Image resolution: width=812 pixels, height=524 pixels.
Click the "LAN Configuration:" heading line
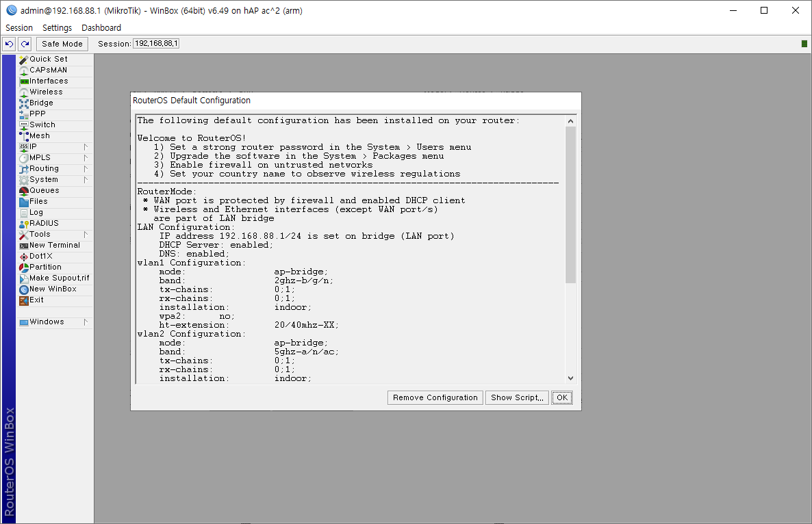[186, 227]
